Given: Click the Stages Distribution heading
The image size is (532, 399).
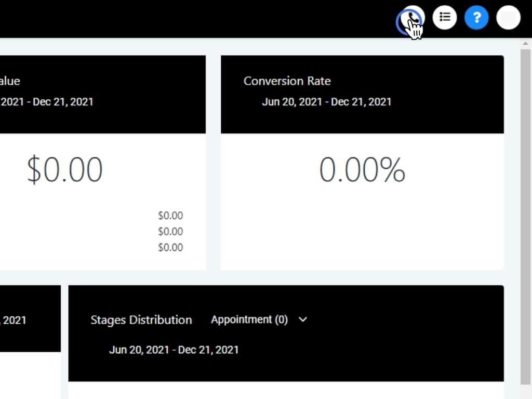Looking at the screenshot, I should click(x=141, y=320).
